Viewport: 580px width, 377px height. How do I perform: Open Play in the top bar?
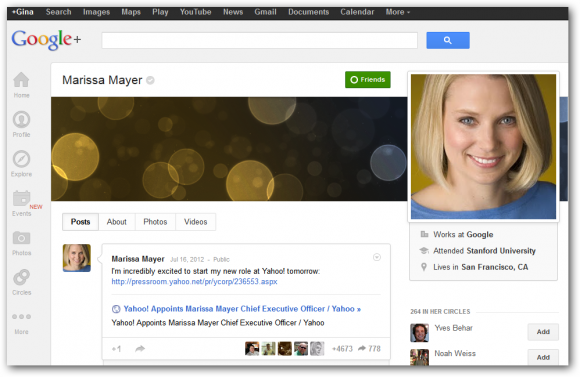[160, 12]
